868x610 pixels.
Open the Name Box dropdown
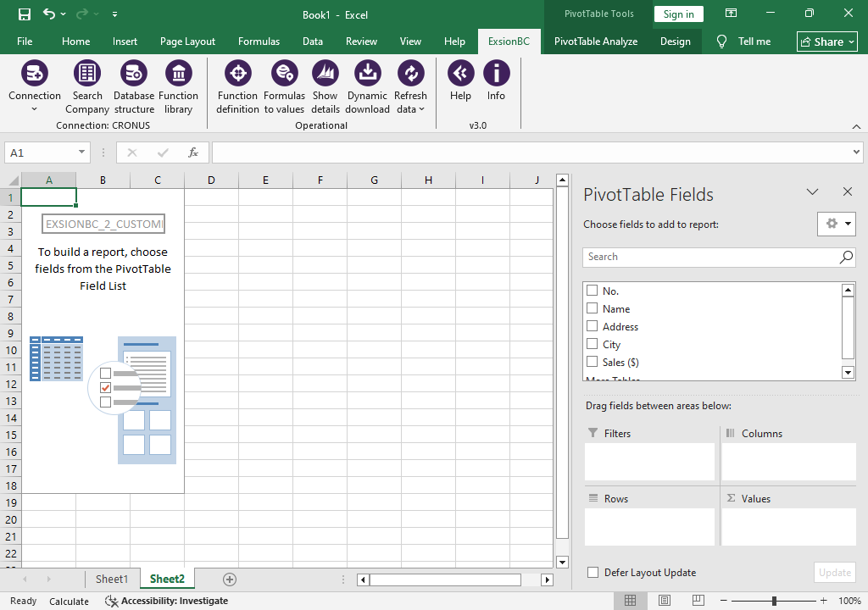[x=81, y=152]
